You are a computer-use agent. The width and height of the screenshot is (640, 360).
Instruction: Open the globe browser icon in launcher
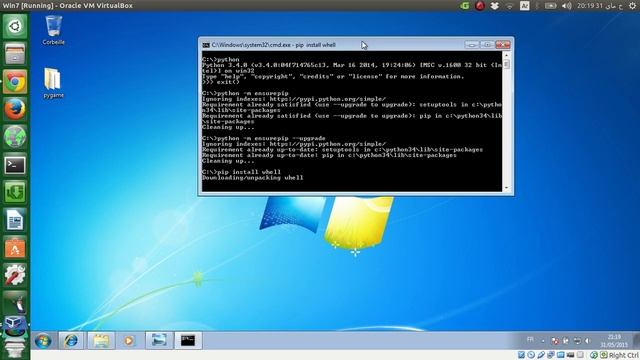click(15, 137)
